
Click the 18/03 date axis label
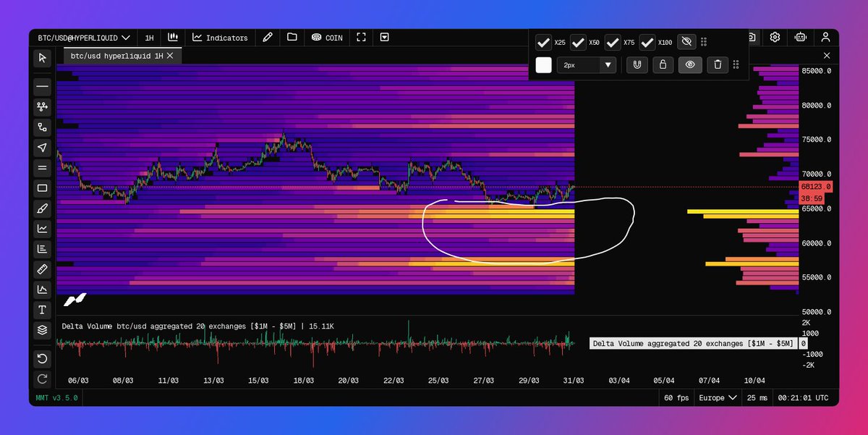pyautogui.click(x=304, y=380)
